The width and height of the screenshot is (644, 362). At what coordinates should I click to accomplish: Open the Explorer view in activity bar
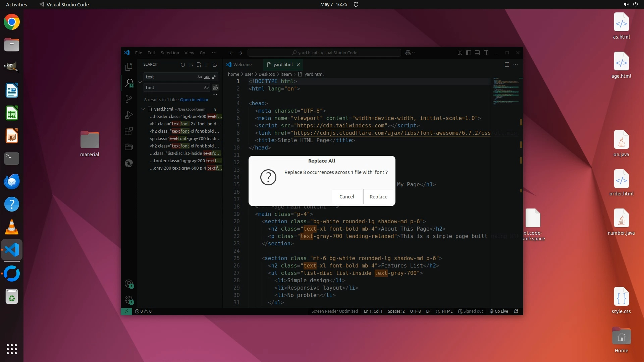[129, 67]
